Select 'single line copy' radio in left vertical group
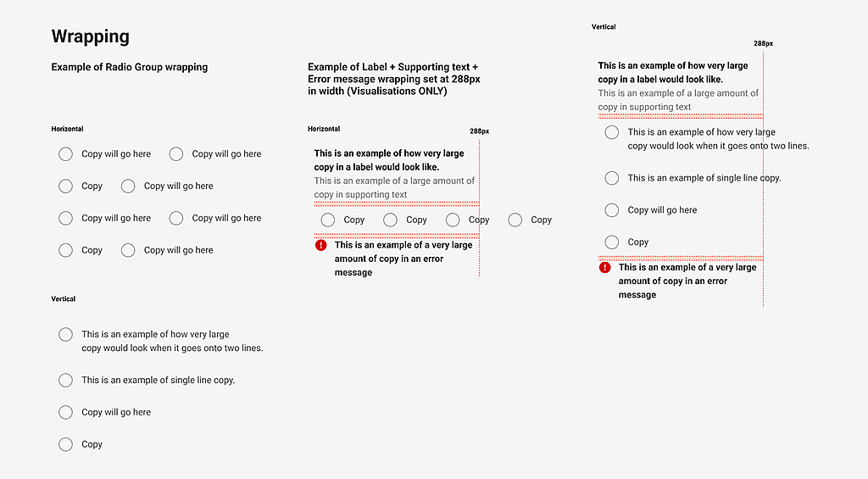This screenshot has height=479, width=868. point(65,380)
